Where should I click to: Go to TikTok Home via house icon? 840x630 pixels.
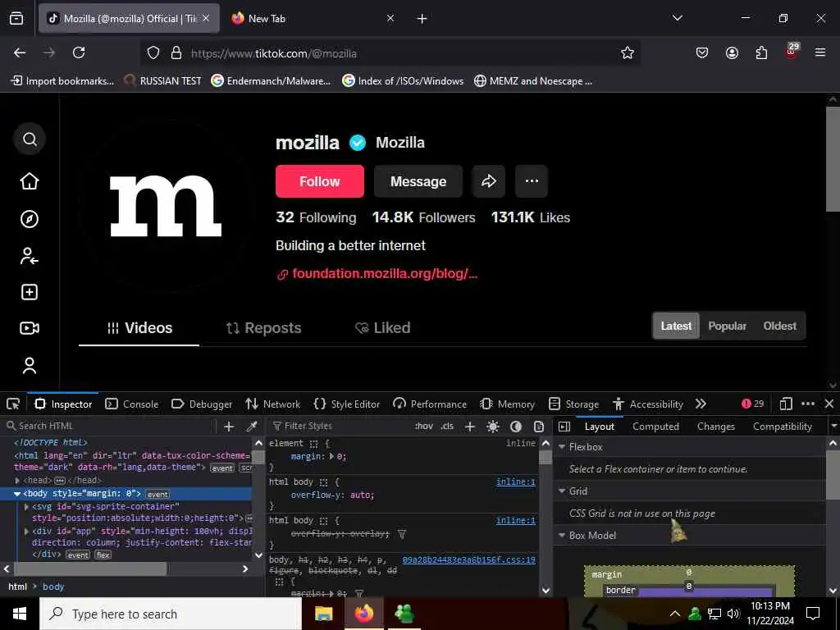30,181
